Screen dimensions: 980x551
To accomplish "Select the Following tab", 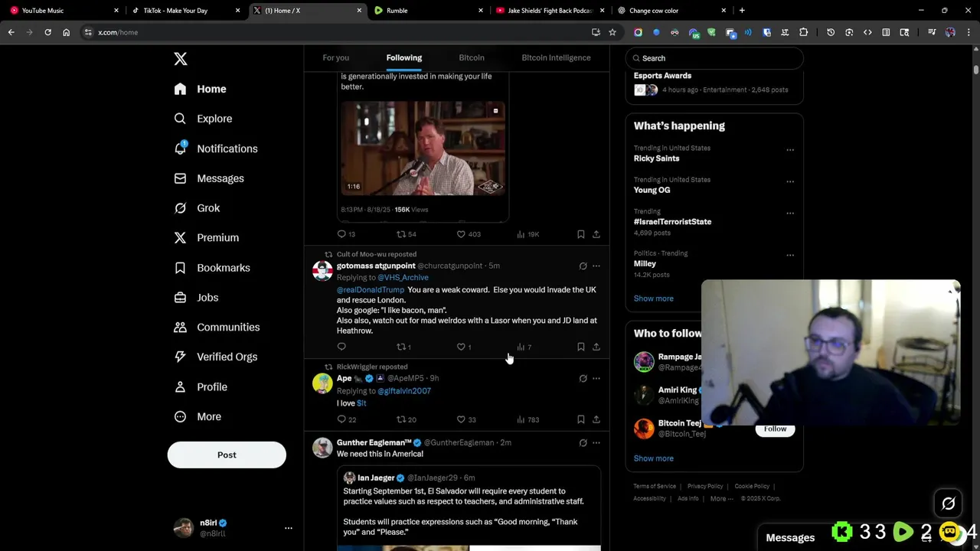I will (403, 57).
